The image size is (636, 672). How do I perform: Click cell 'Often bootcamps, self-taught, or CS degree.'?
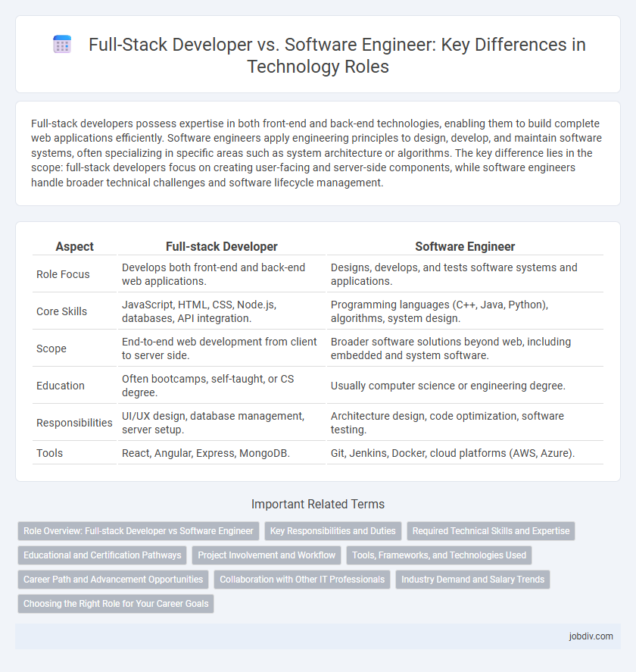(221, 386)
